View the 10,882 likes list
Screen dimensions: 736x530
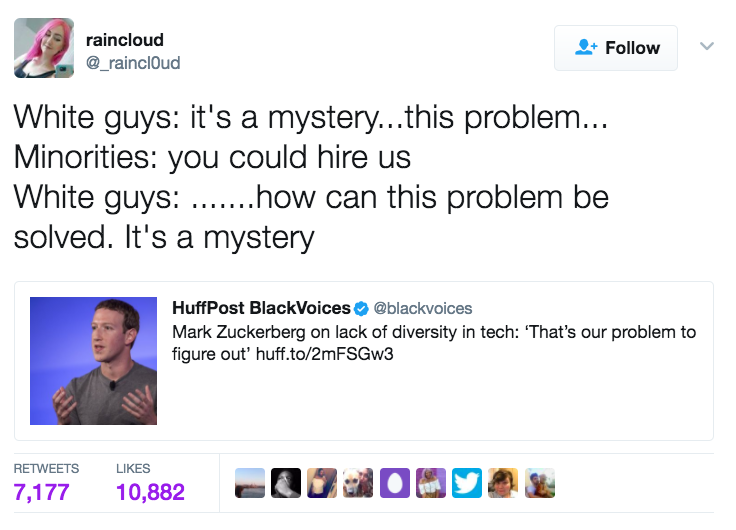point(150,491)
